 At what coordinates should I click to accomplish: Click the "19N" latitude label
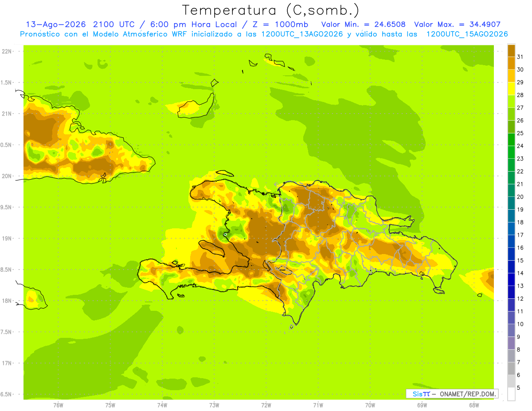(7, 238)
